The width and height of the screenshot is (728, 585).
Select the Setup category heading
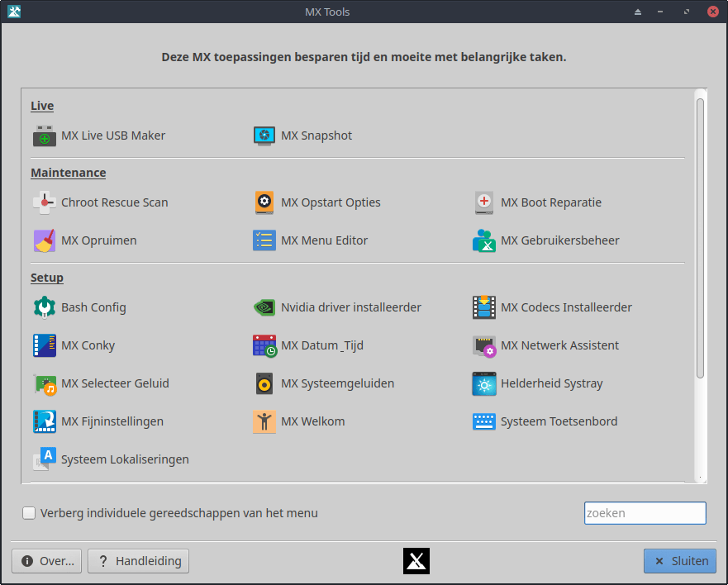(47, 278)
